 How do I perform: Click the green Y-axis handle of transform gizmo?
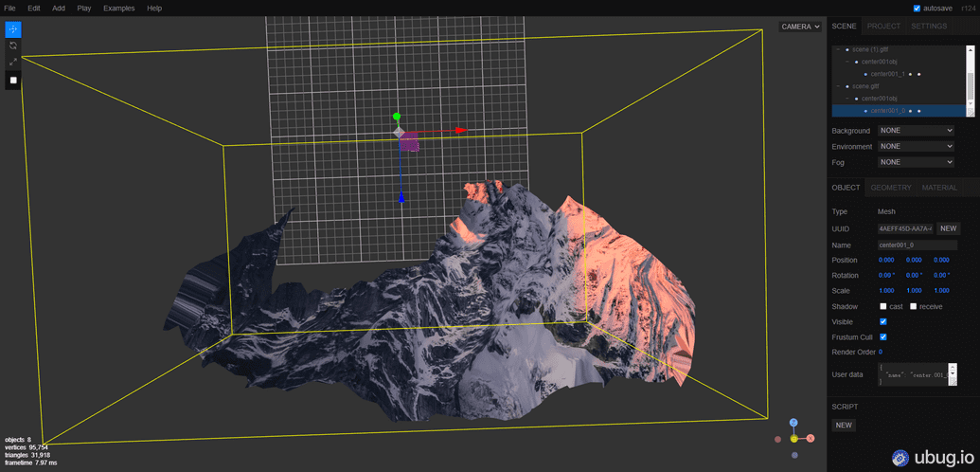[398, 117]
